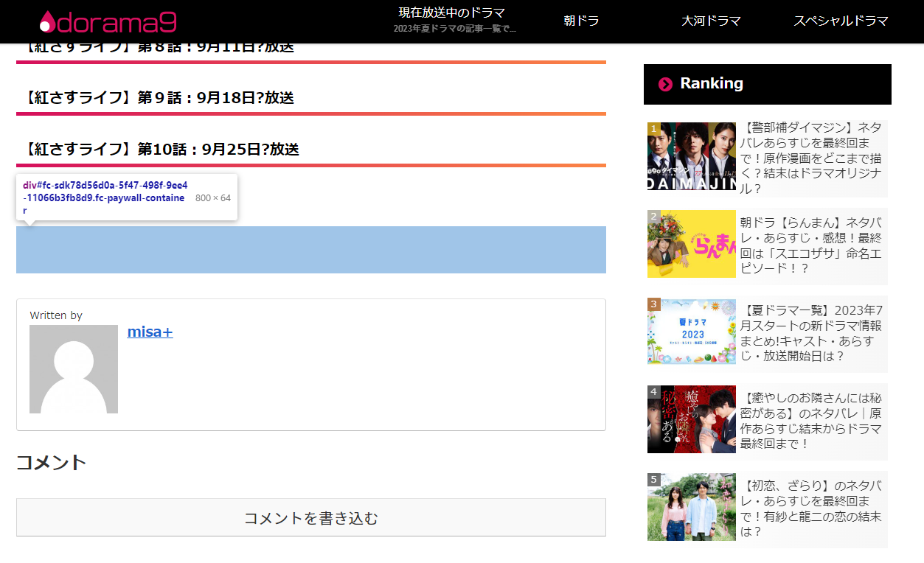Select 大河ドラマ in the top navigation
924x563 pixels.
(711, 21)
